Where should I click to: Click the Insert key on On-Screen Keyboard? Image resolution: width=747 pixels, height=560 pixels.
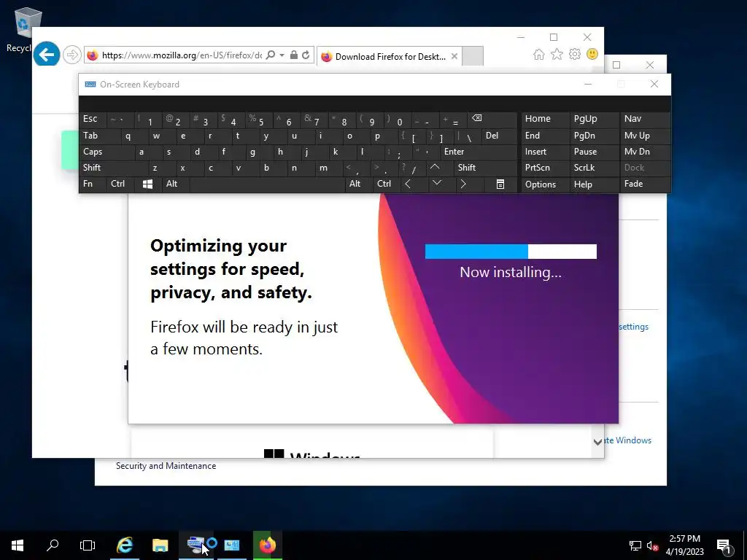(x=545, y=152)
